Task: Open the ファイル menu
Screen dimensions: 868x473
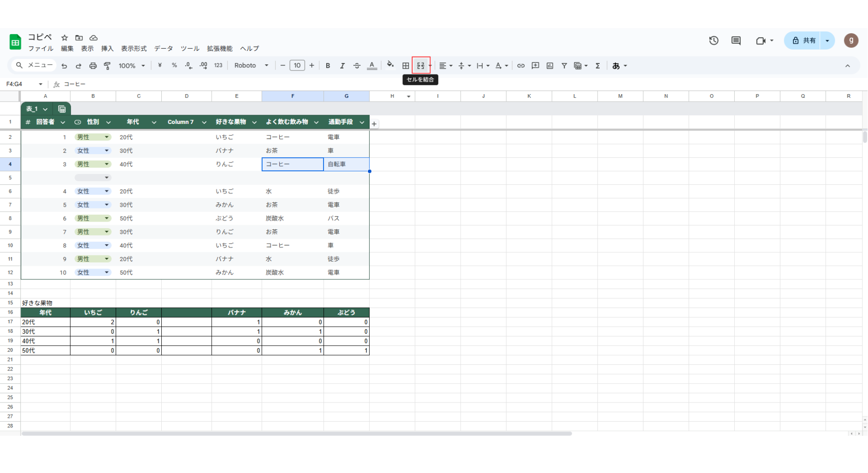Action: pos(41,49)
